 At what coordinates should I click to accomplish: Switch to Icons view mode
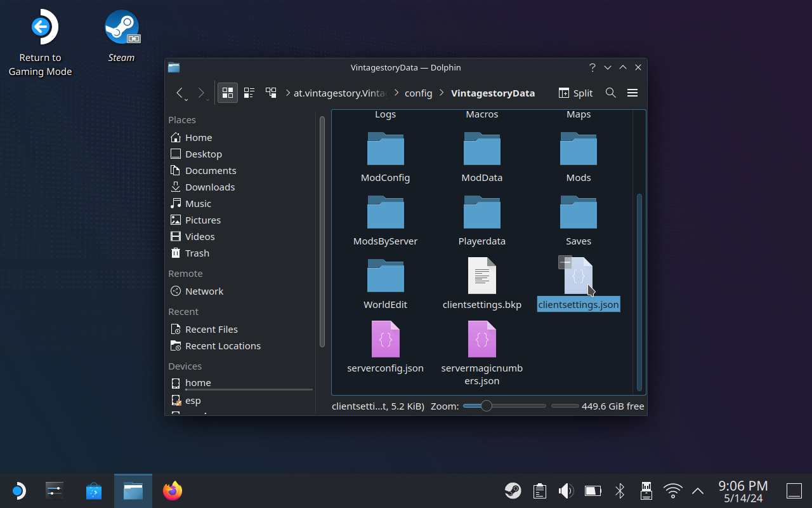(x=228, y=93)
